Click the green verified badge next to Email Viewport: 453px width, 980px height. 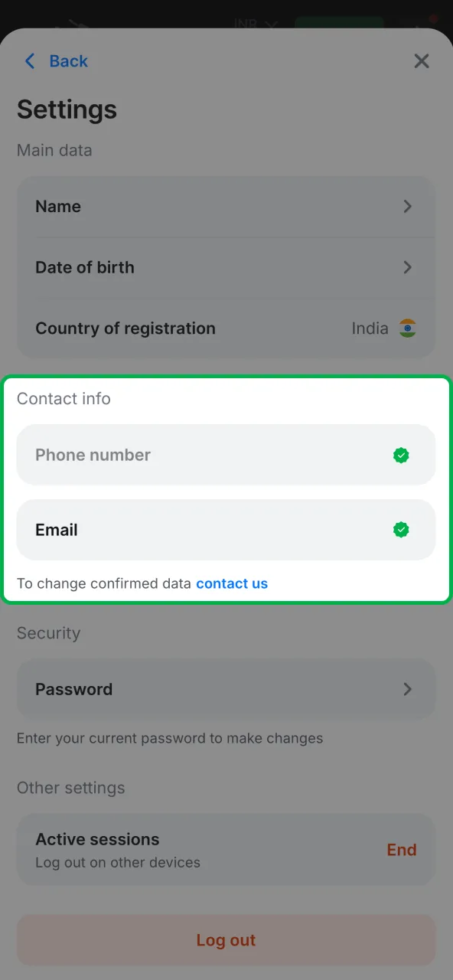(x=401, y=529)
